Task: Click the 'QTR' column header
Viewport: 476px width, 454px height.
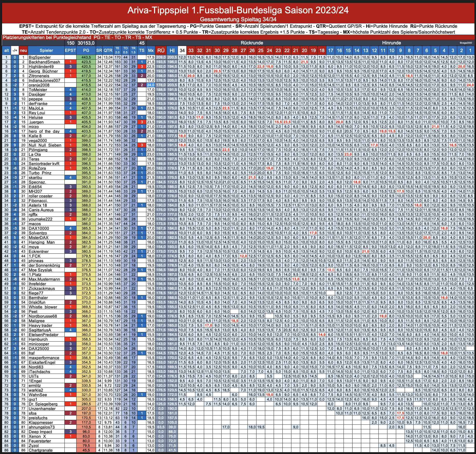Action: click(108, 50)
